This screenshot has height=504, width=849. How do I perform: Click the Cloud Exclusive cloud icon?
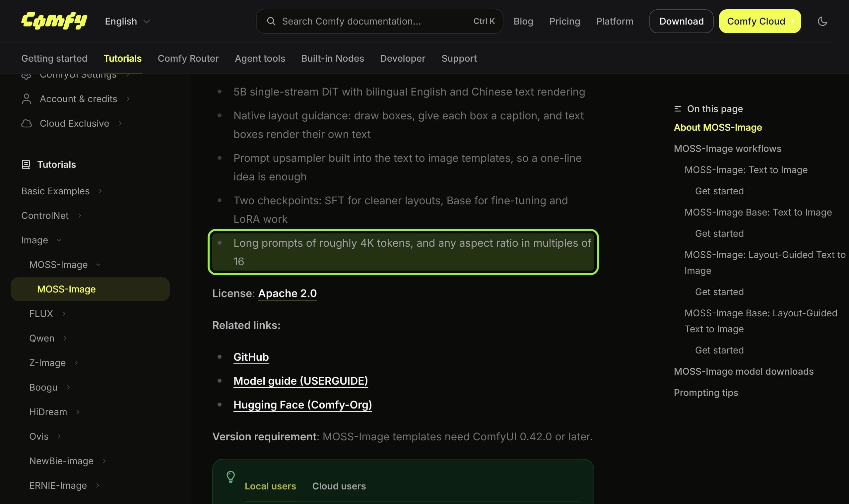27,123
